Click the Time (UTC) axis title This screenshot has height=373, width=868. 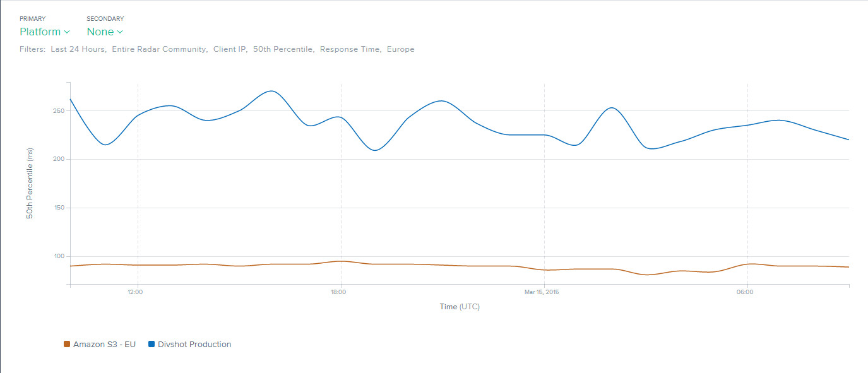pos(460,307)
